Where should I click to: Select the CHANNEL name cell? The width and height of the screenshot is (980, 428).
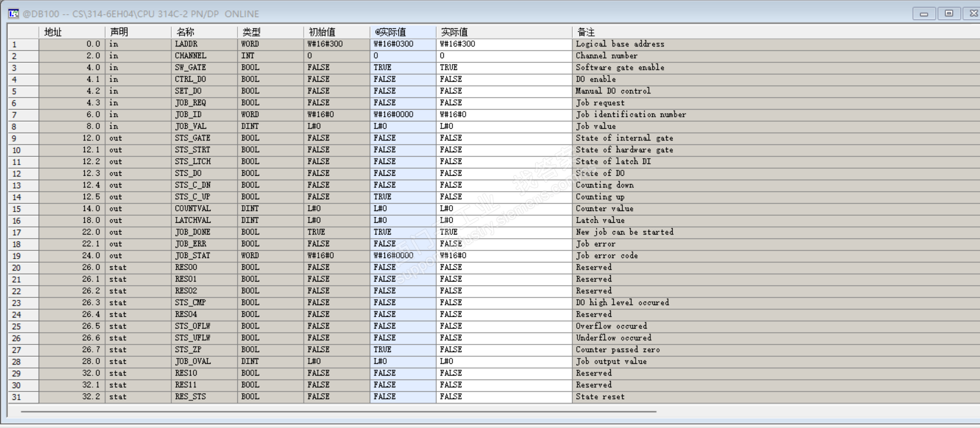click(x=204, y=56)
